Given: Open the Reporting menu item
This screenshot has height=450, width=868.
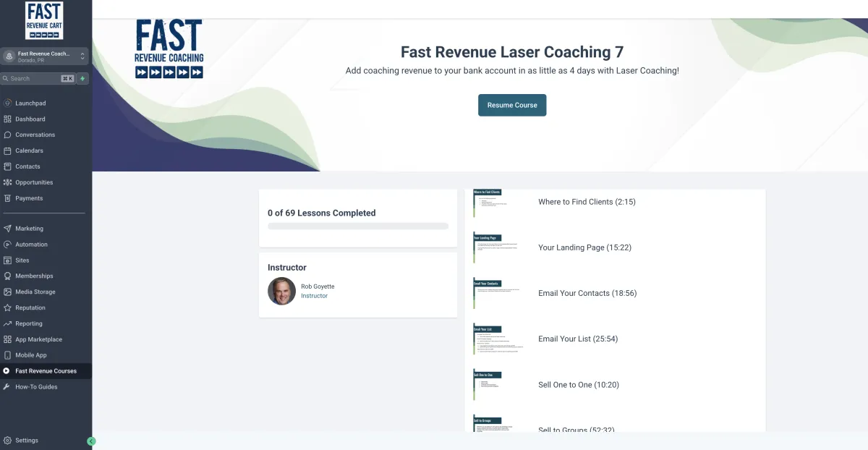Looking at the screenshot, I should [46, 324].
